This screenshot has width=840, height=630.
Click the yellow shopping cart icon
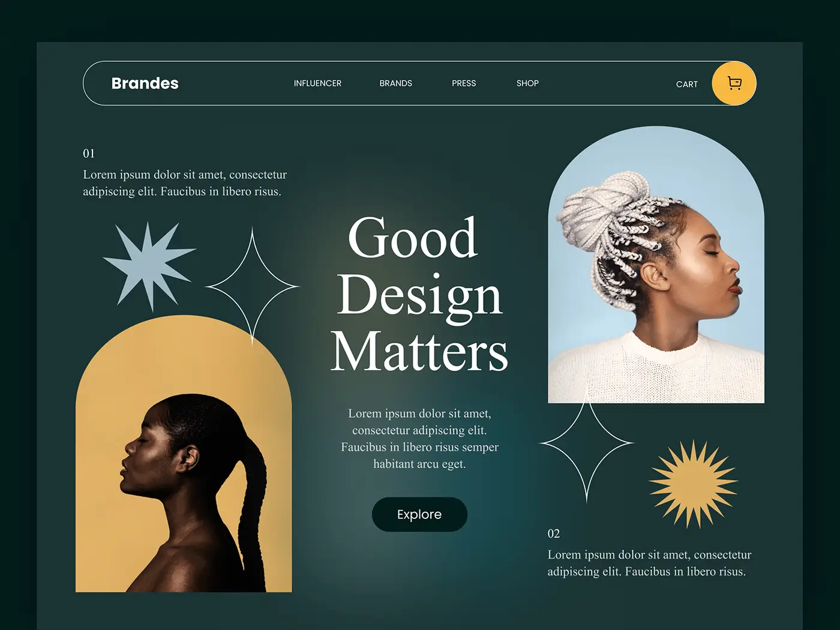coord(734,83)
